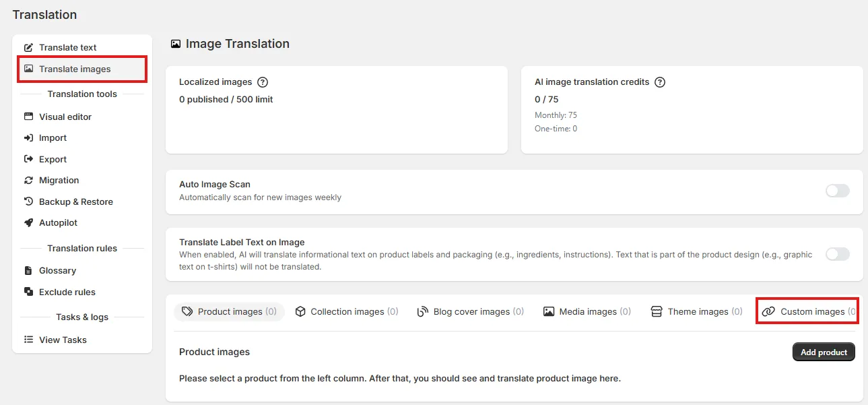Viewport: 868px width, 405px height.
Task: Click the Glossary document icon
Action: click(x=28, y=270)
